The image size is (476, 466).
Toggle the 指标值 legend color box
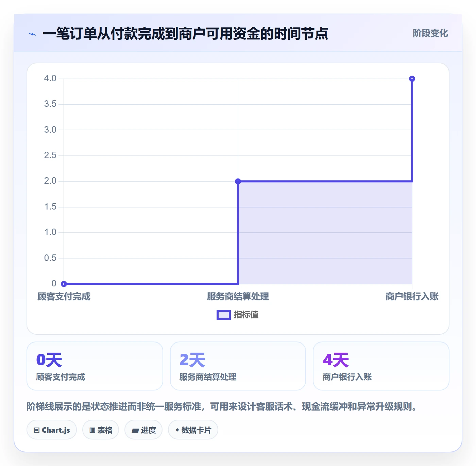pos(224,315)
